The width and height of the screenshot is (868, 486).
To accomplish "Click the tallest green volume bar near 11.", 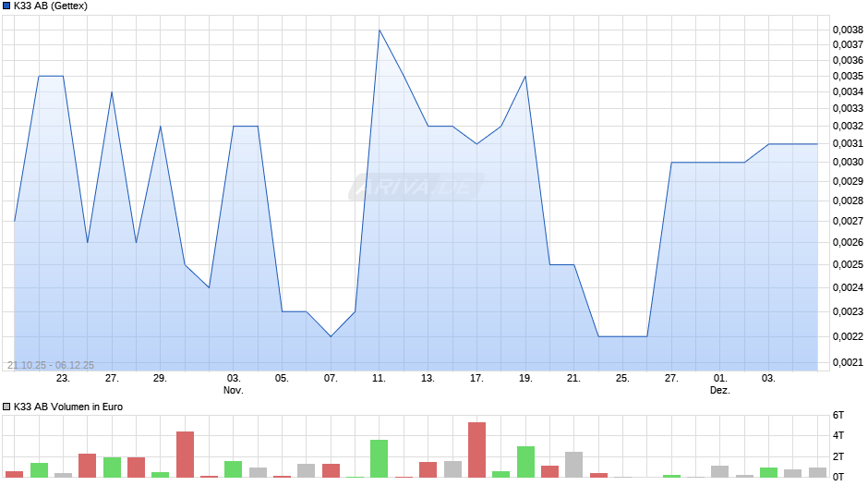I will (380, 459).
